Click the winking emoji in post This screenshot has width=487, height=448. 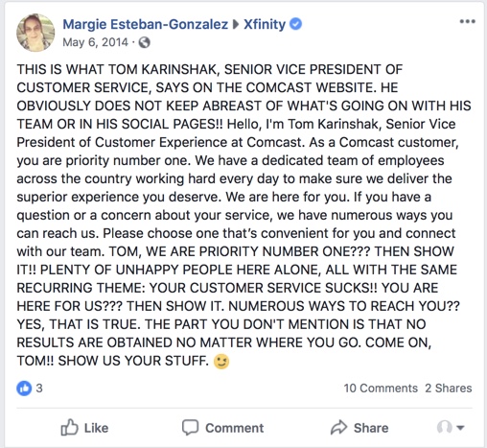[221, 362]
